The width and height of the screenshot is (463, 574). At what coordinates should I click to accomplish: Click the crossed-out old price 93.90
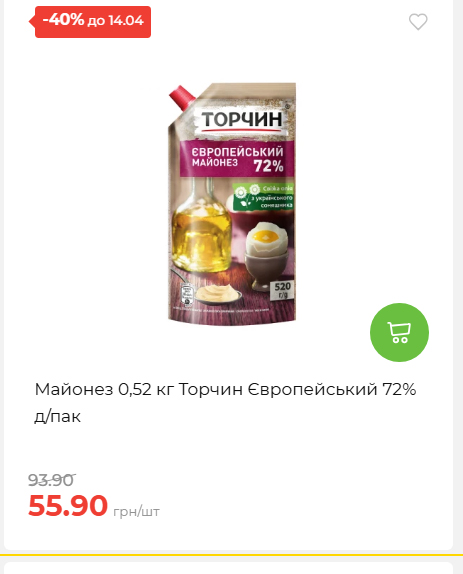tap(52, 480)
